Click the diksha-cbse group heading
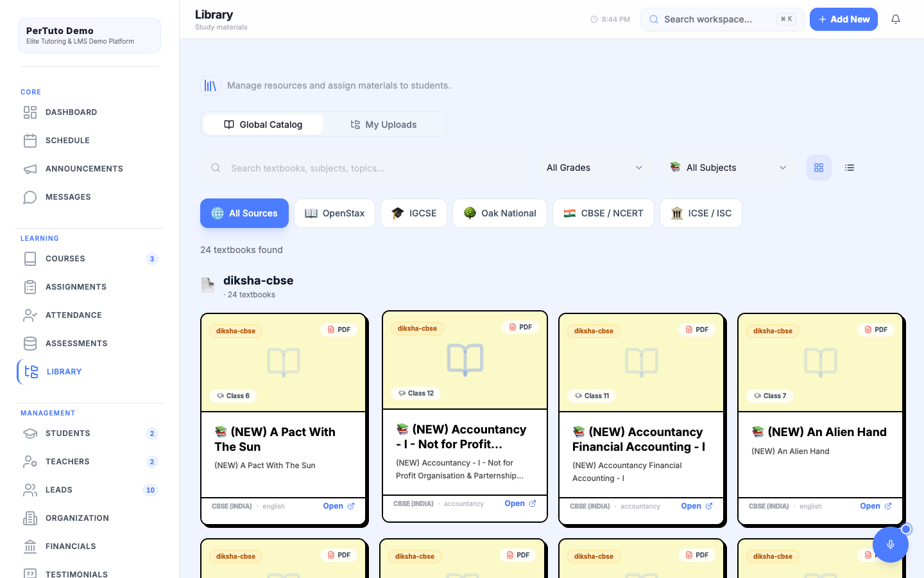 (x=258, y=281)
